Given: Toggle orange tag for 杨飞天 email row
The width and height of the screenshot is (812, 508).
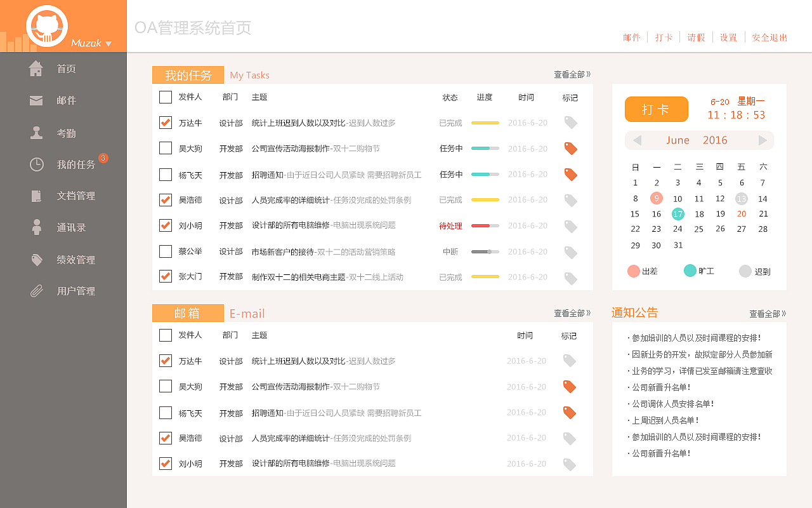Looking at the screenshot, I should 570,413.
